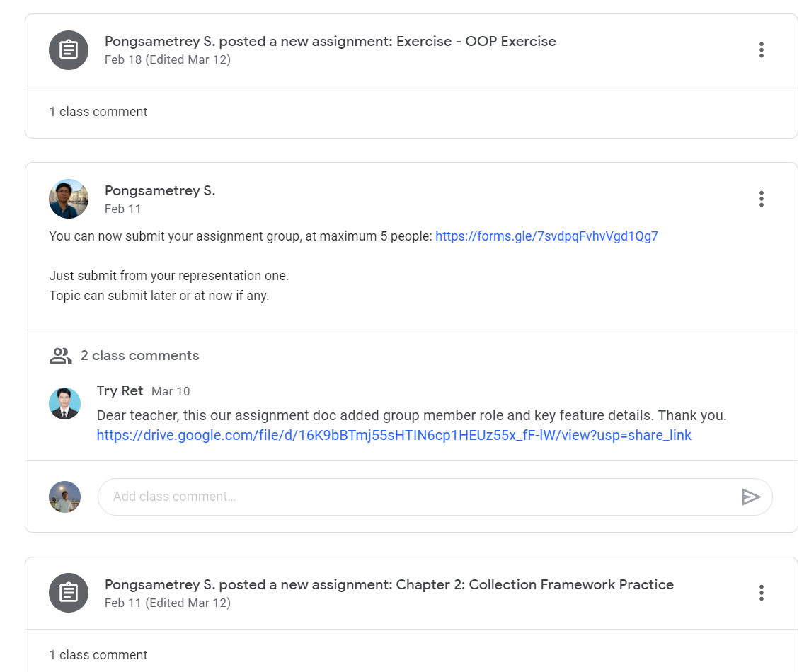Open the three-dot menu on OOP Exercise post
809x672 pixels.
[x=761, y=50]
